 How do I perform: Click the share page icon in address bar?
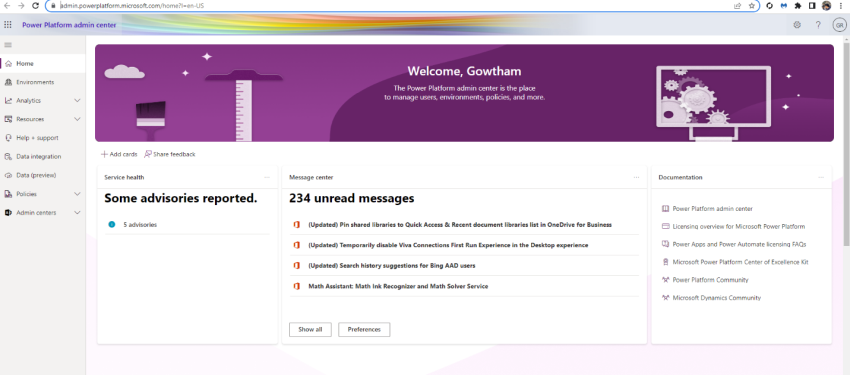(x=738, y=5)
